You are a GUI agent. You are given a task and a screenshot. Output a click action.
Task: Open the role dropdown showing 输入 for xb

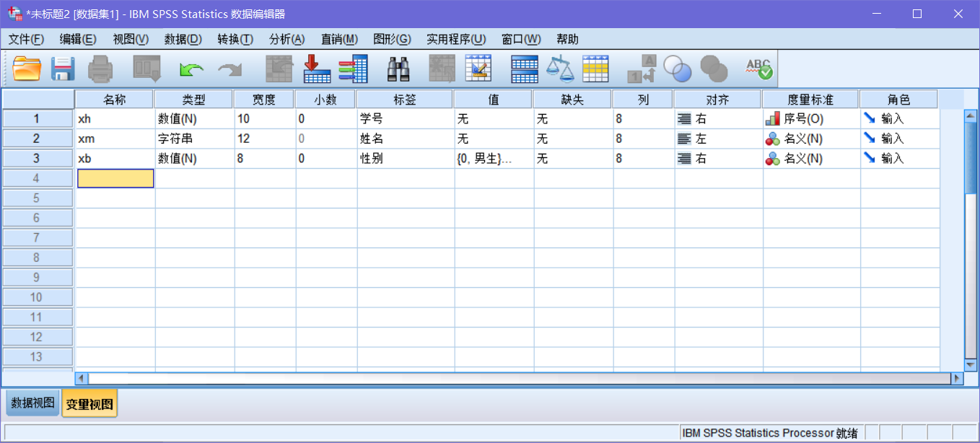(x=900, y=158)
